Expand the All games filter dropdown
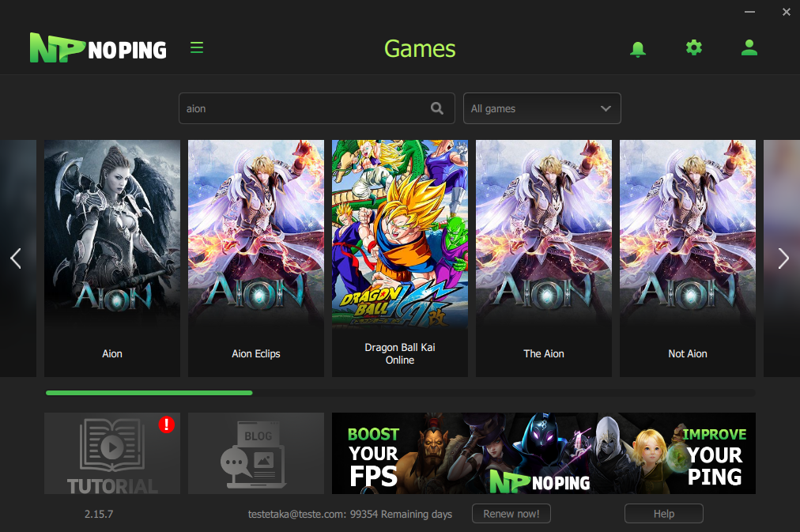Image resolution: width=800 pixels, height=532 pixels. 542,108
